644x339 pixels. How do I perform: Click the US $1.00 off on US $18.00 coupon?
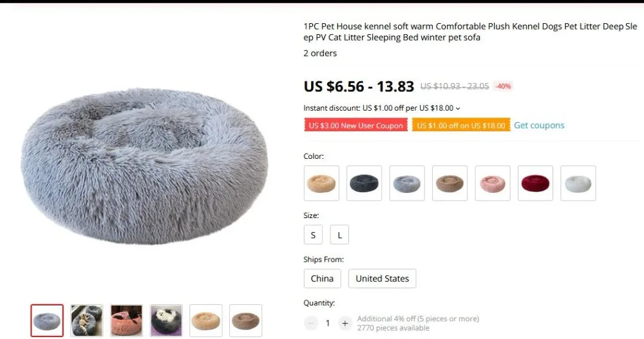[x=461, y=125]
